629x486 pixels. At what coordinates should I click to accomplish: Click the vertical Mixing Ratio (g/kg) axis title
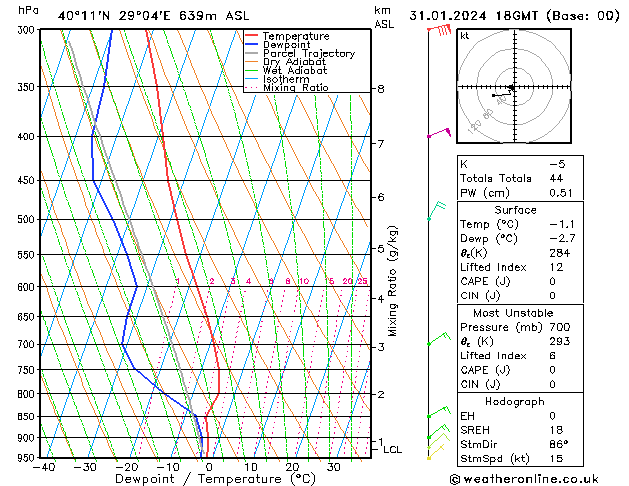point(392,281)
